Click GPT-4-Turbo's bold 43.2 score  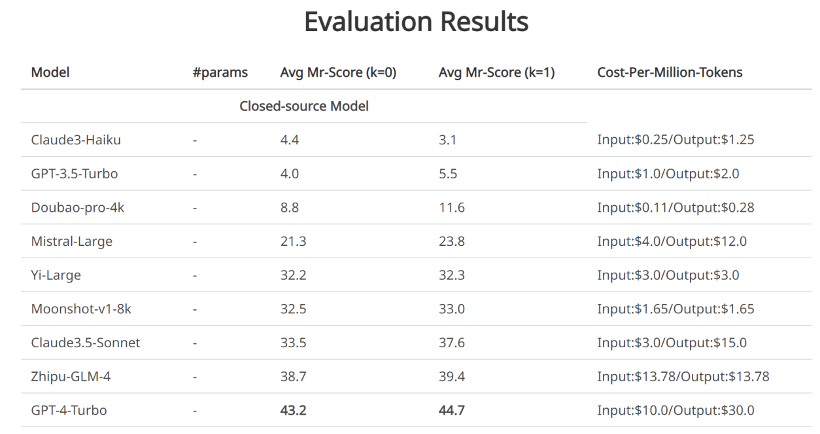294,410
